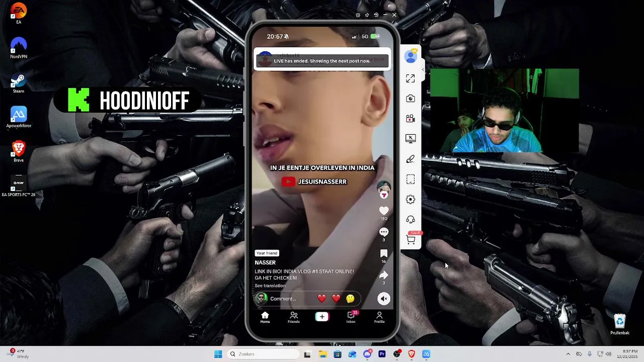Click the control-from-PC monitor icon
The image size is (644, 362).
(411, 139)
